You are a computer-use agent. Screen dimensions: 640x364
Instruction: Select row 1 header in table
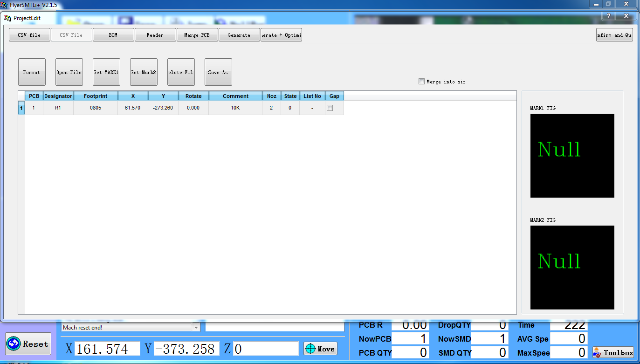(x=21, y=108)
